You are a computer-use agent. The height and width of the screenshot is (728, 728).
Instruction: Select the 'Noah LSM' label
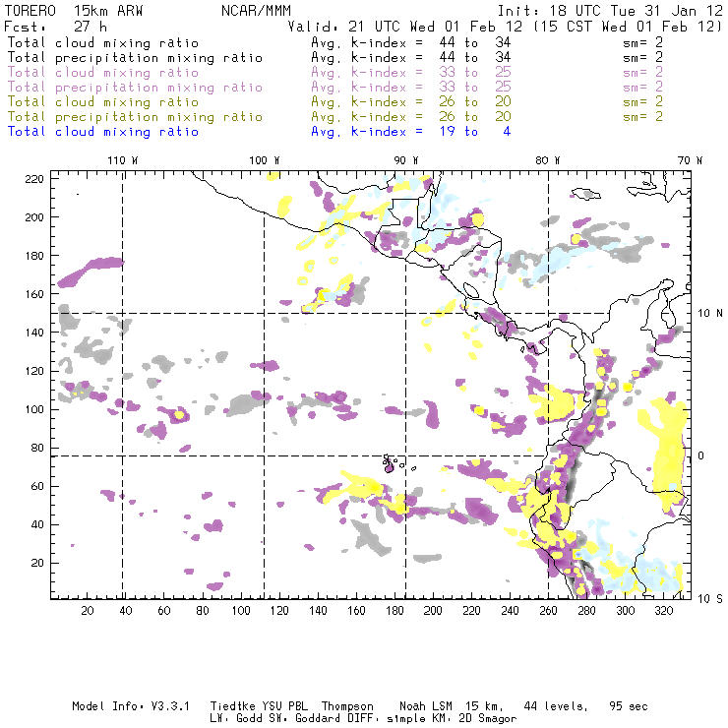426,706
